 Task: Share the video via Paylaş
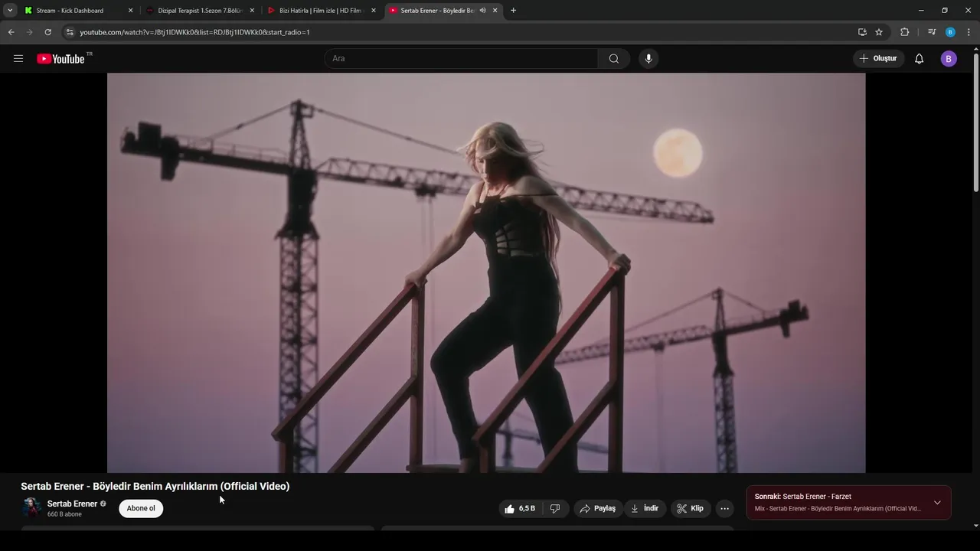point(598,509)
